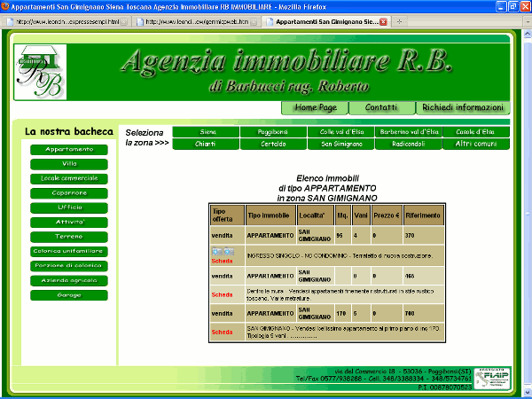The width and height of the screenshot is (532, 399).
Task: Select the Altri comuni zone
Action: (476, 144)
